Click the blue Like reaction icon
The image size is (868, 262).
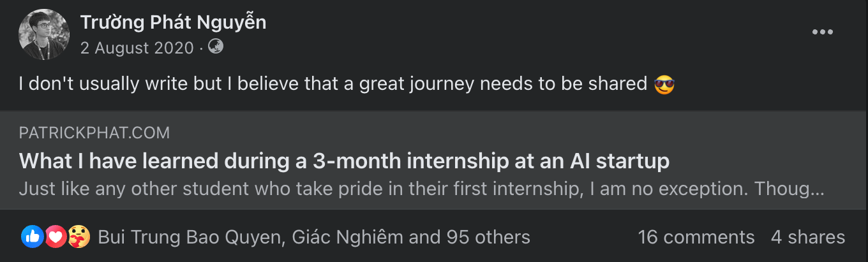[x=32, y=237]
